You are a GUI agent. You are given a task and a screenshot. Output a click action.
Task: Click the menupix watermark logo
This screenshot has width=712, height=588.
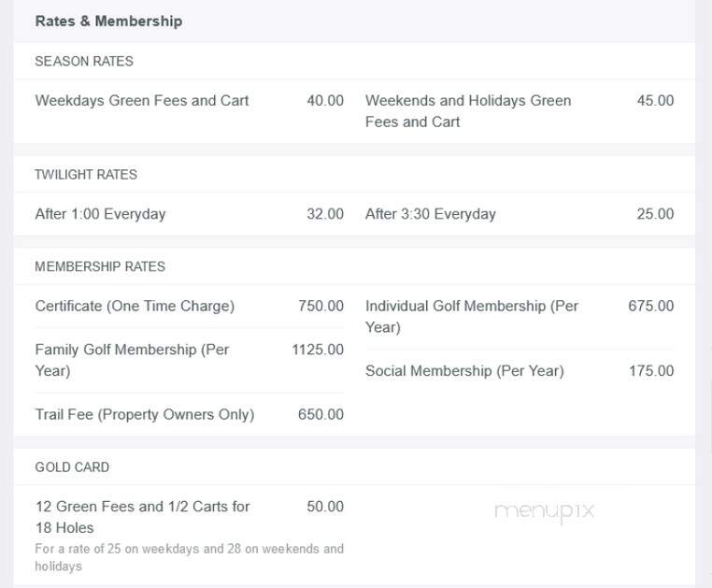[x=545, y=512]
